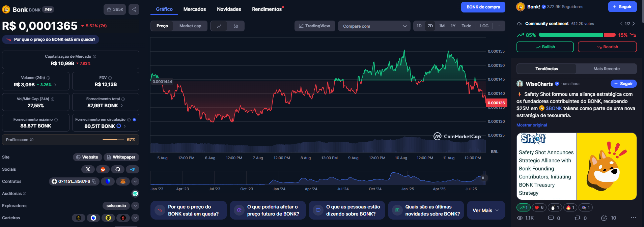Open the Safety Shot article thumbnail

(577, 166)
